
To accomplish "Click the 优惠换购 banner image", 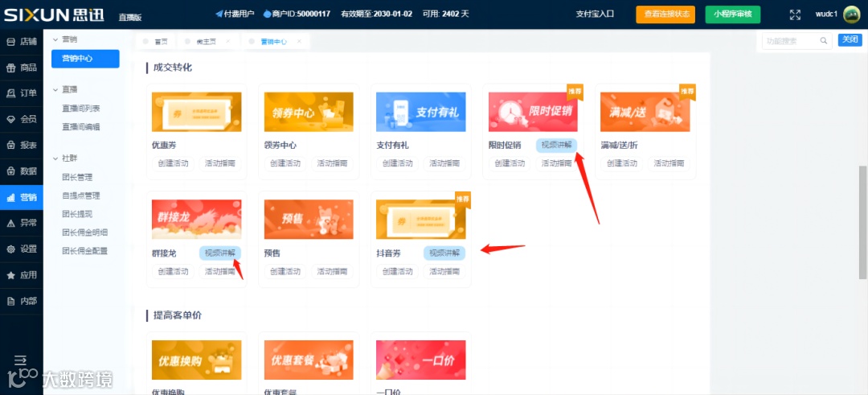I will (x=197, y=360).
